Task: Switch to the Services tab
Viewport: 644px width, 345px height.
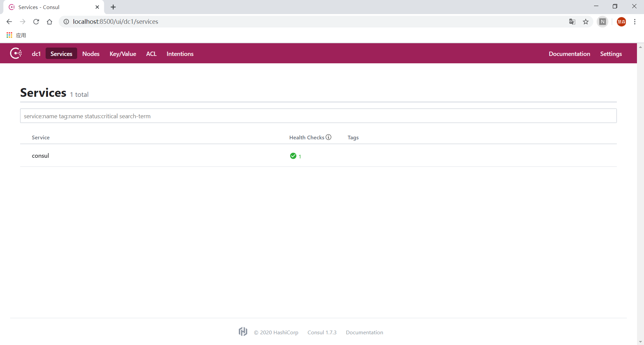Action: tap(61, 54)
